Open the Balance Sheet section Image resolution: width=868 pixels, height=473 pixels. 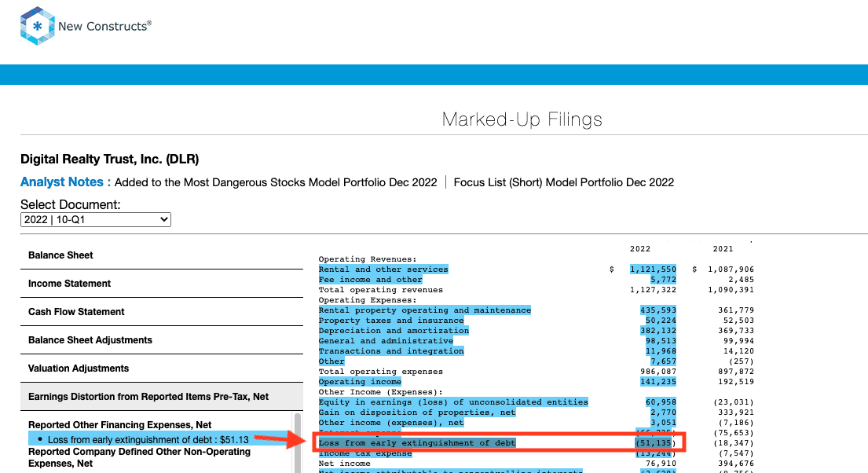[162, 255]
